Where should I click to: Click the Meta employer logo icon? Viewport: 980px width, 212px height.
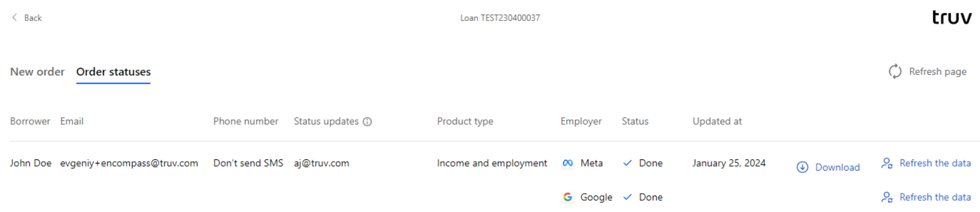pos(567,164)
